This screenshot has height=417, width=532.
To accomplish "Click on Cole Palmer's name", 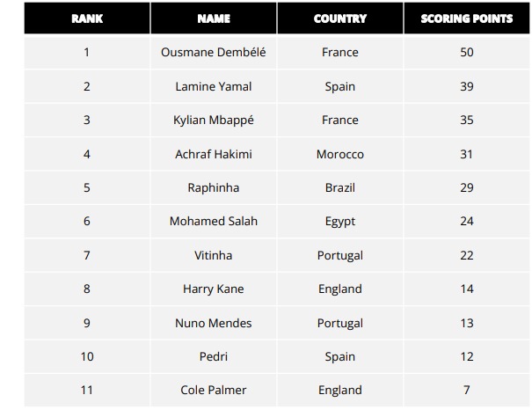I will pos(214,390).
